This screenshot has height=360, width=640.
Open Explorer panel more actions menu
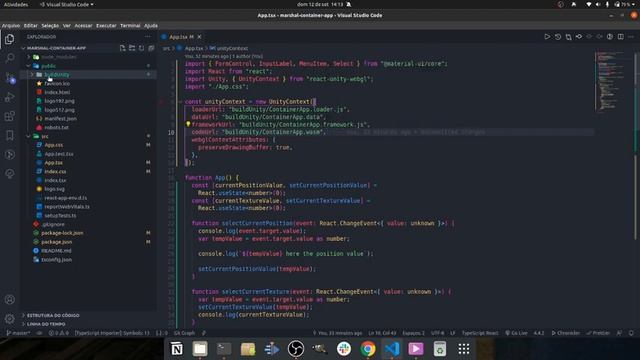[147, 37]
